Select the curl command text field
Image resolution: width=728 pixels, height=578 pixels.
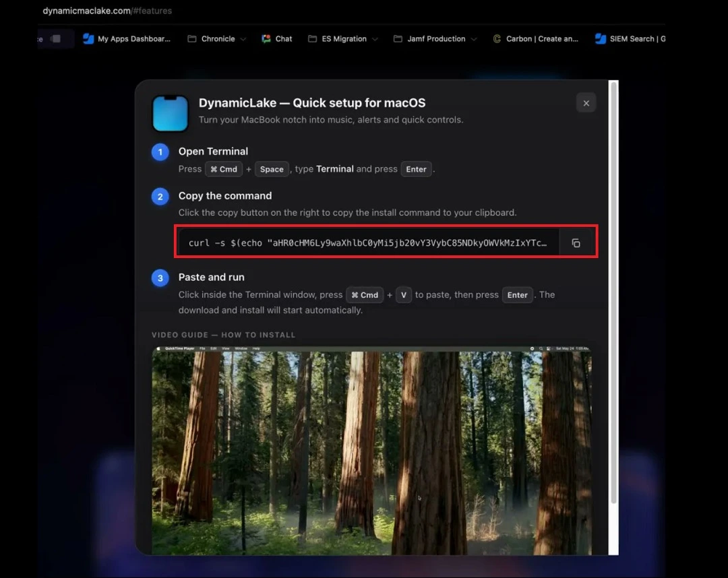[x=369, y=243]
